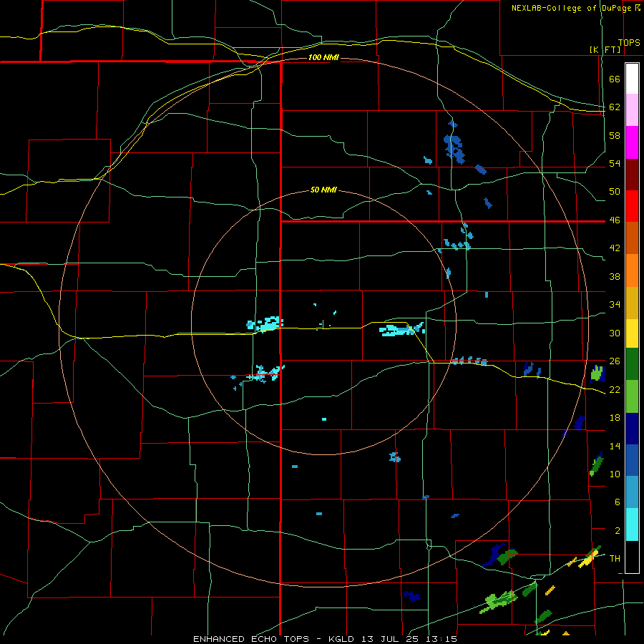Click the 14 legend value
Screen dimensions: 644x644
click(615, 446)
